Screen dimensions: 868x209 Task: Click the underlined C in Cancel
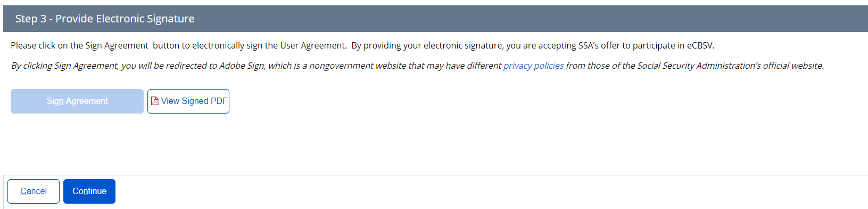pos(23,191)
